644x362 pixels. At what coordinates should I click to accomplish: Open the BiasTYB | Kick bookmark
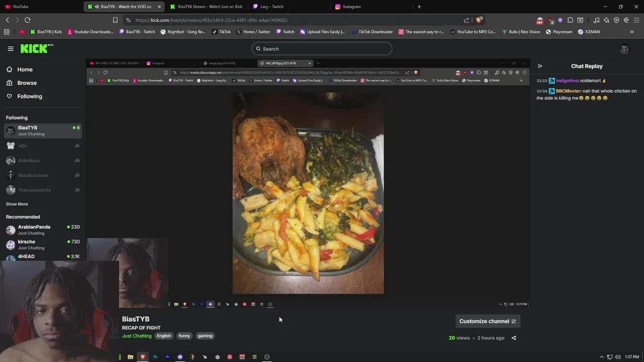coord(46,32)
